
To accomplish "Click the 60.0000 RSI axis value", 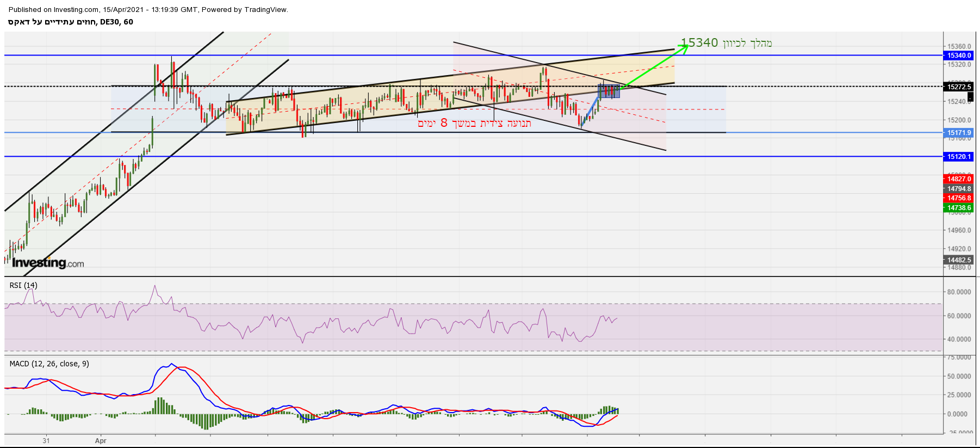I will [x=959, y=316].
